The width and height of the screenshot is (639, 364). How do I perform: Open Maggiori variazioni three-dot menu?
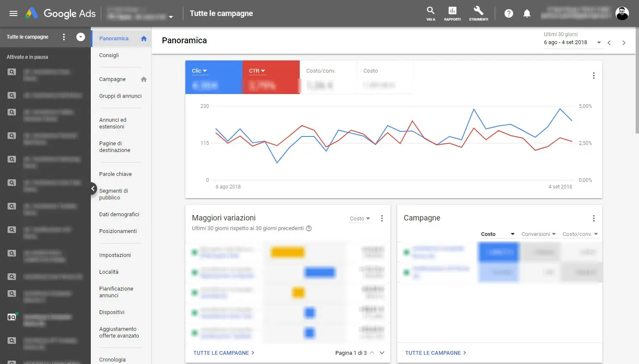[x=382, y=218]
